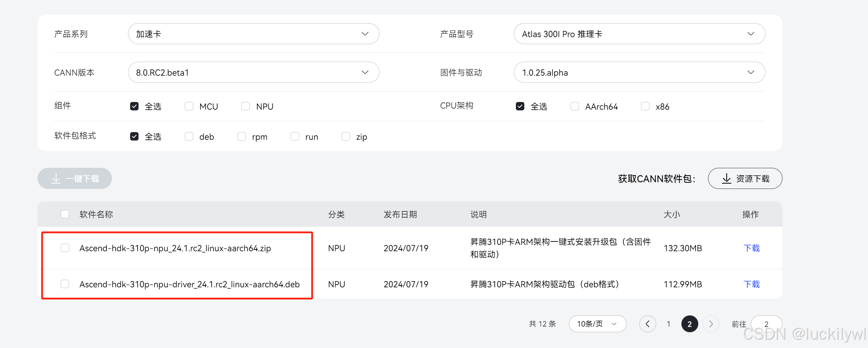Check the x86 CPU architecture option
The height and width of the screenshot is (348, 868).
645,106
